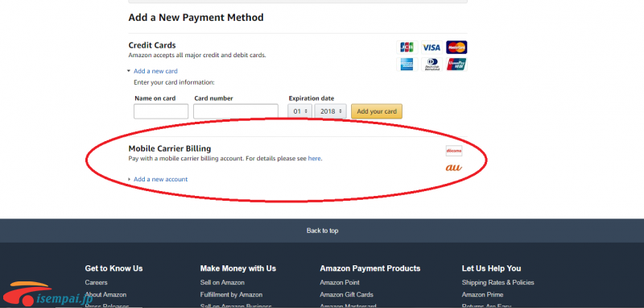This screenshot has height=308, width=644.
Task: Open the expiration month dropdown
Action: point(299,111)
